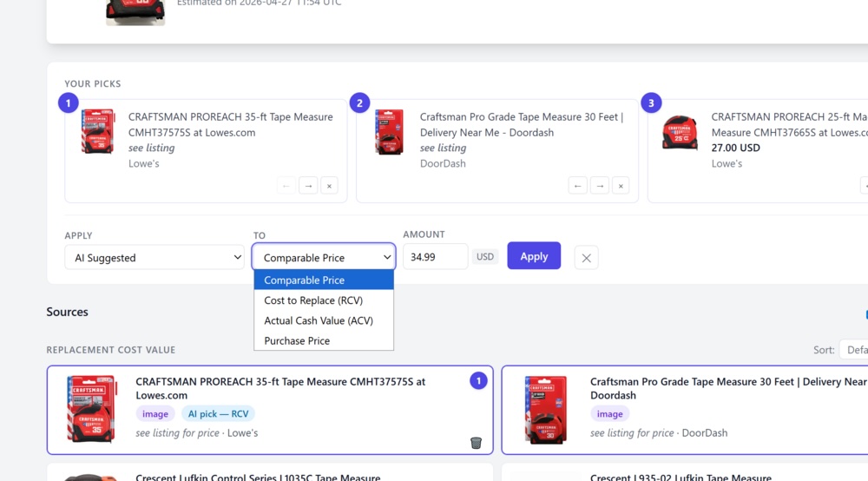Open pick 2 DoorDash 'see listing' link
Image resolution: width=868 pixels, height=481 pixels.
[443, 148]
